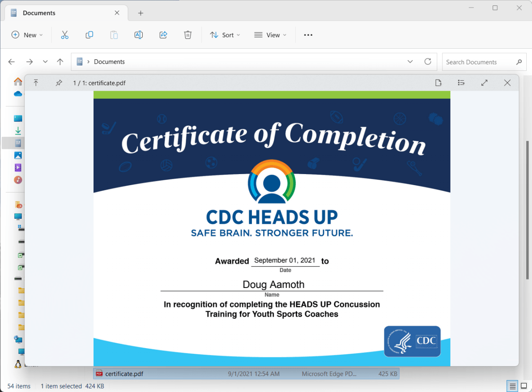
Task: Click the certificate PDF preview page
Action: click(272, 229)
